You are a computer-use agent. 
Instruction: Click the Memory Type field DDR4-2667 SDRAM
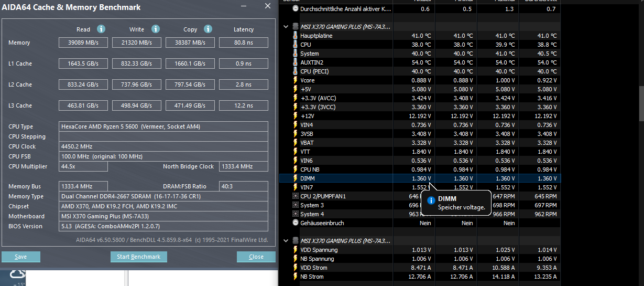point(163,196)
